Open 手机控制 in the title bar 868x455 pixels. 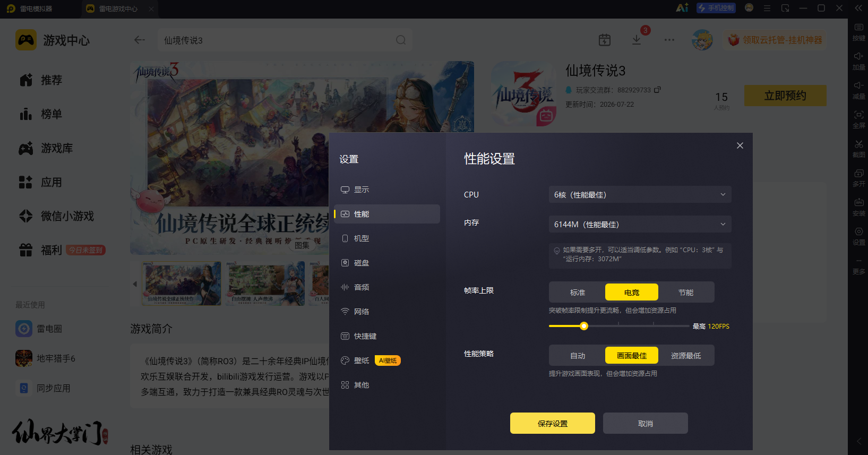point(716,8)
